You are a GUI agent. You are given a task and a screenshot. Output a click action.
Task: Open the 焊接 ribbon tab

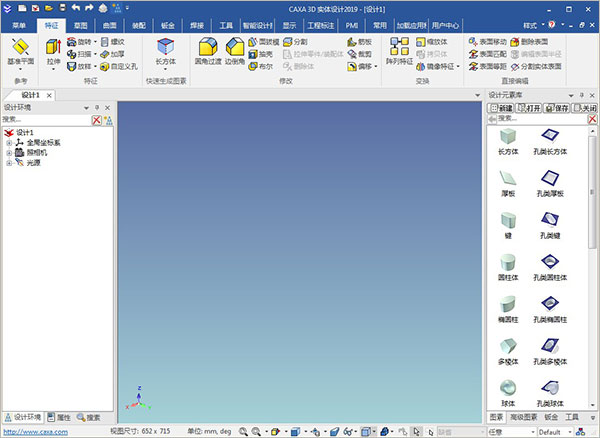(197, 25)
